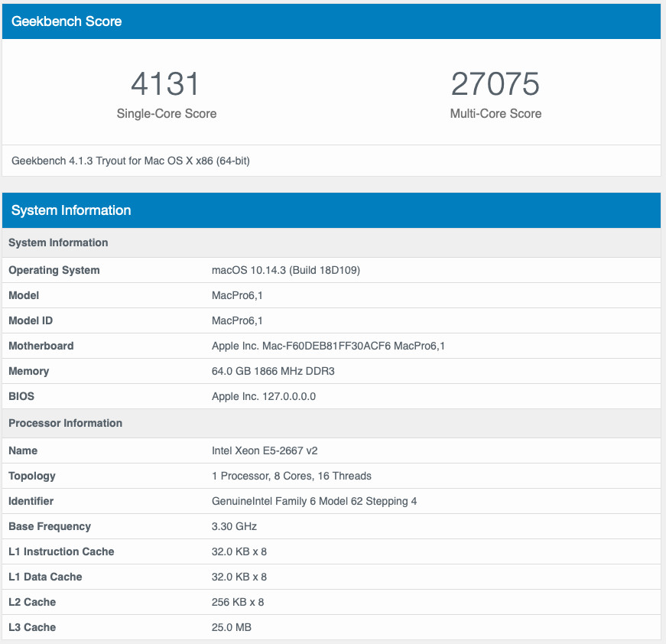Screen dimensions: 666x644
Task: Click the single-core score value 4131
Action: click(x=166, y=84)
